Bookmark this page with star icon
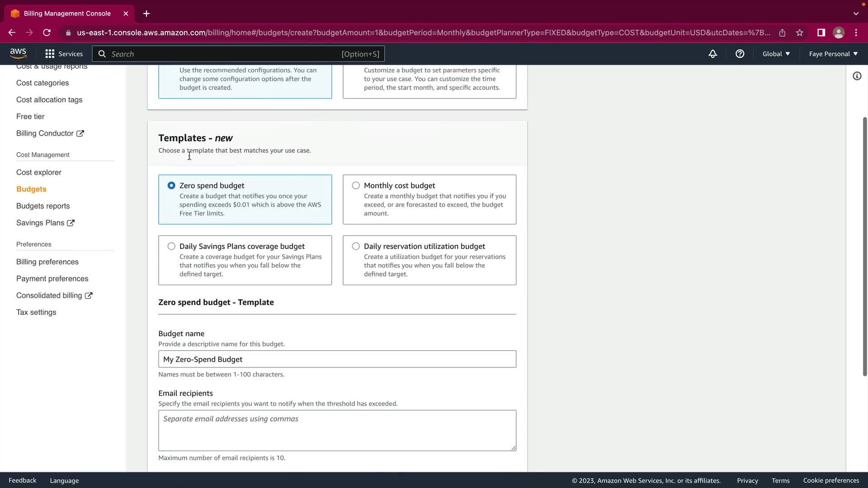This screenshot has height=488, width=868. pos(800,33)
